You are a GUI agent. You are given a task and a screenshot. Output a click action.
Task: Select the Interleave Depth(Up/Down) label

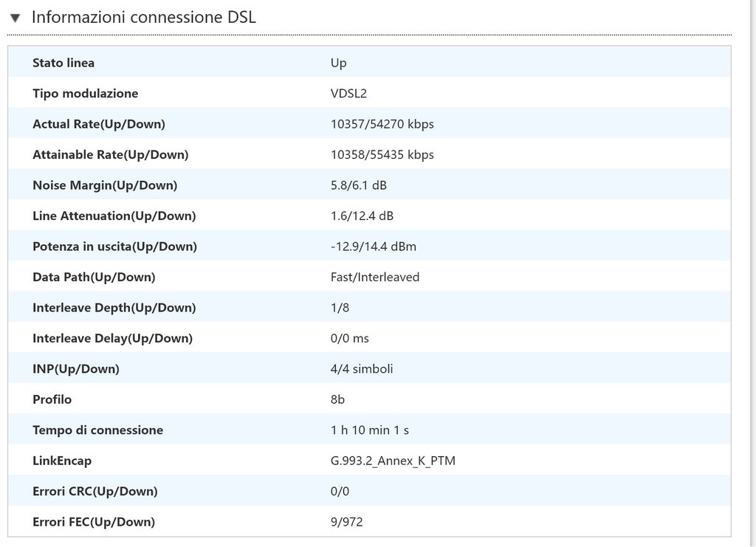point(114,308)
